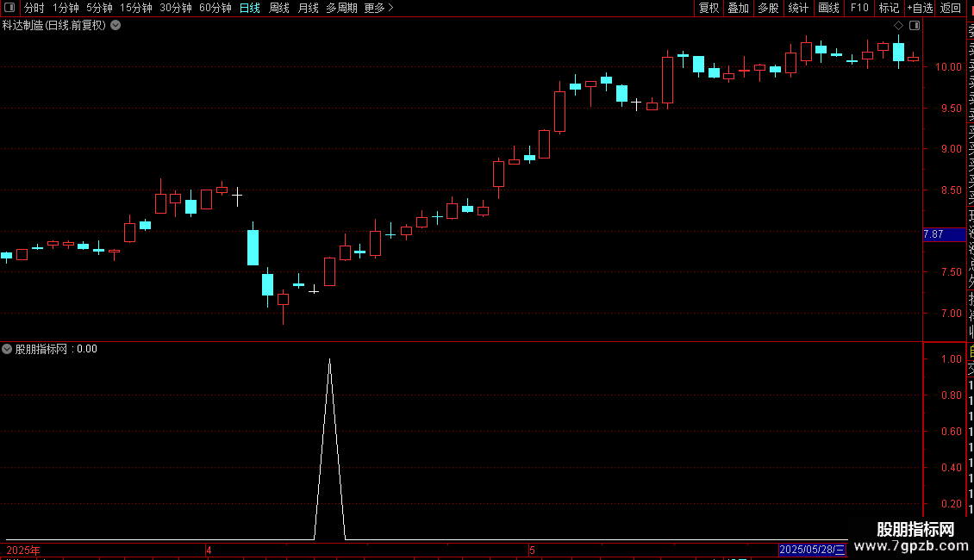The width and height of the screenshot is (974, 560).
Task: Open the 复权 adjustment menu
Action: [x=709, y=8]
